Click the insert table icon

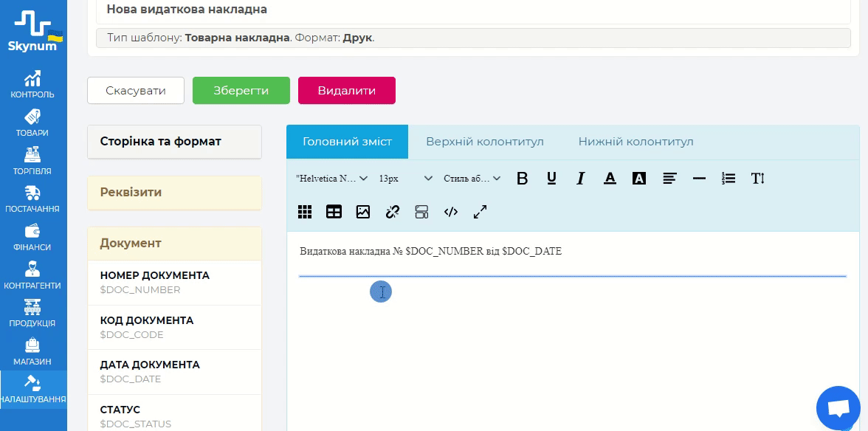[334, 212]
